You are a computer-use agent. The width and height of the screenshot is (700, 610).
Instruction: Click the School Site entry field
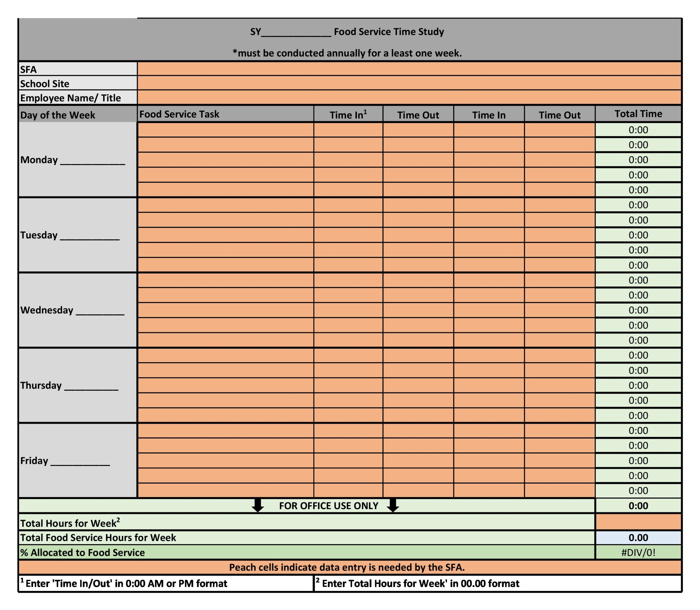(x=409, y=83)
